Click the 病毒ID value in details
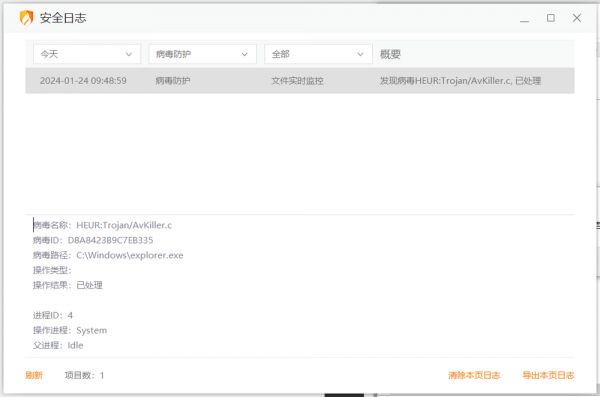Viewport: 600px width, 397px height. pyautogui.click(x=110, y=240)
